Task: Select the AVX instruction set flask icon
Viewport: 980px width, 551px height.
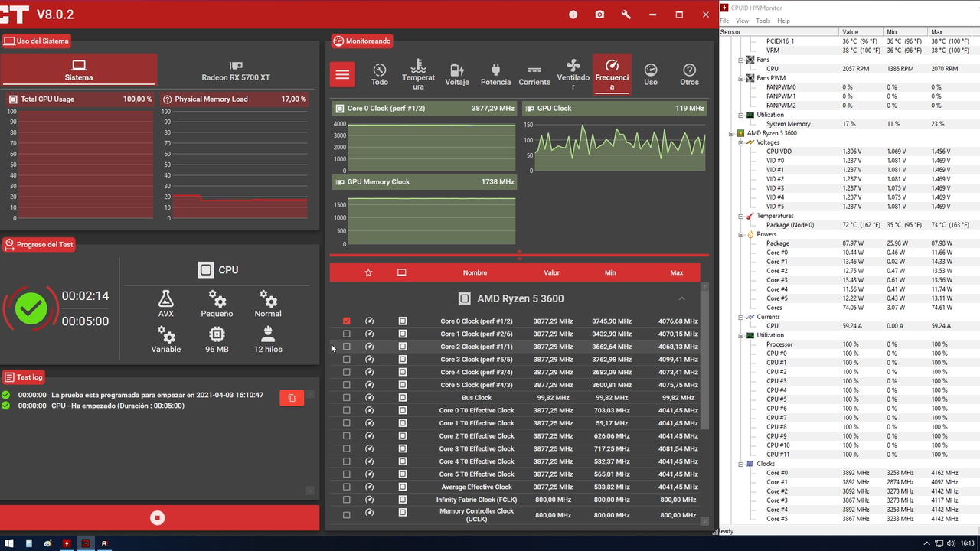Action: pos(166,298)
